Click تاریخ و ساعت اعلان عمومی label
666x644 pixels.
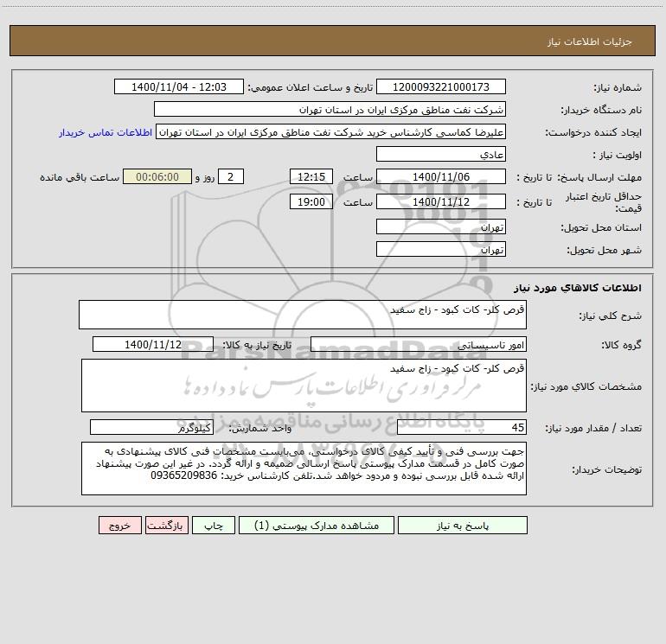311,87
